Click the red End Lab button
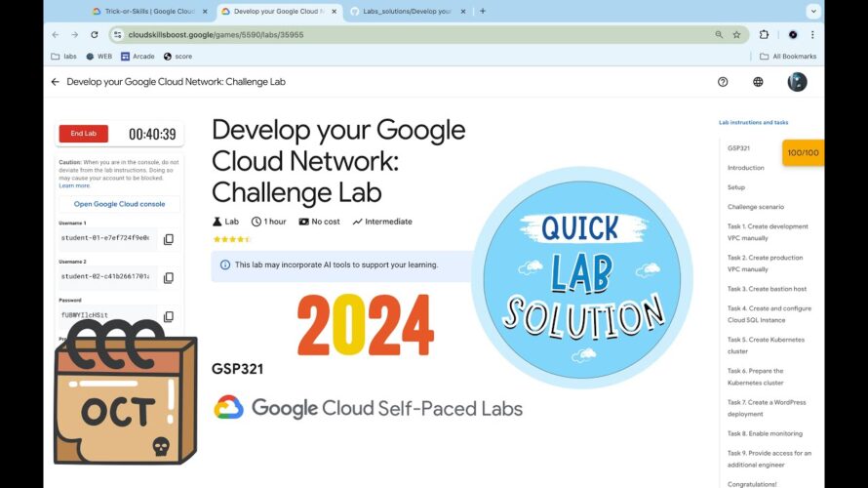Image resolution: width=868 pixels, height=488 pixels. [84, 134]
